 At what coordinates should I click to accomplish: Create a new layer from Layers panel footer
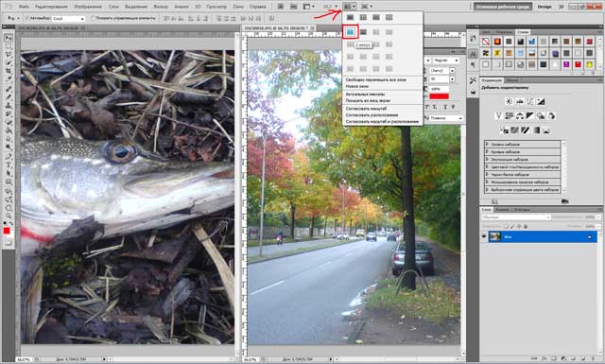583,359
